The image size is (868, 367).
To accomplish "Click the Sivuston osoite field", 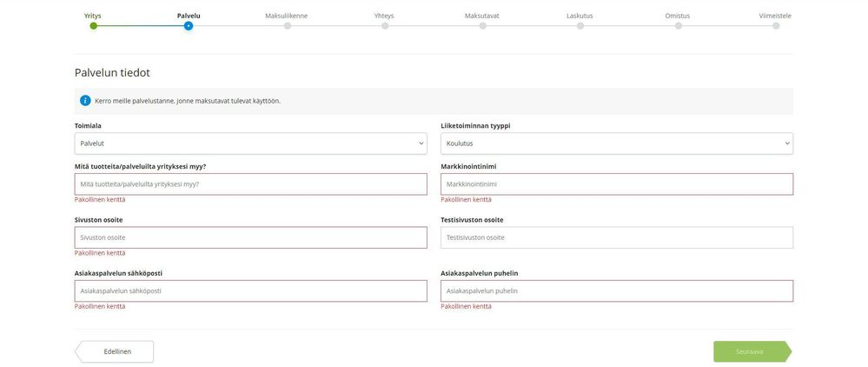I will coord(250,237).
